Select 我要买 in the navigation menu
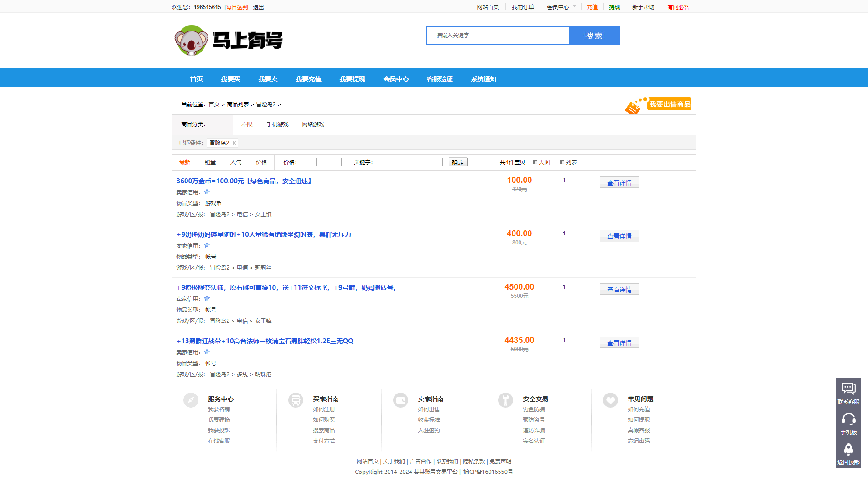The width and height of the screenshot is (868, 477). [230, 78]
